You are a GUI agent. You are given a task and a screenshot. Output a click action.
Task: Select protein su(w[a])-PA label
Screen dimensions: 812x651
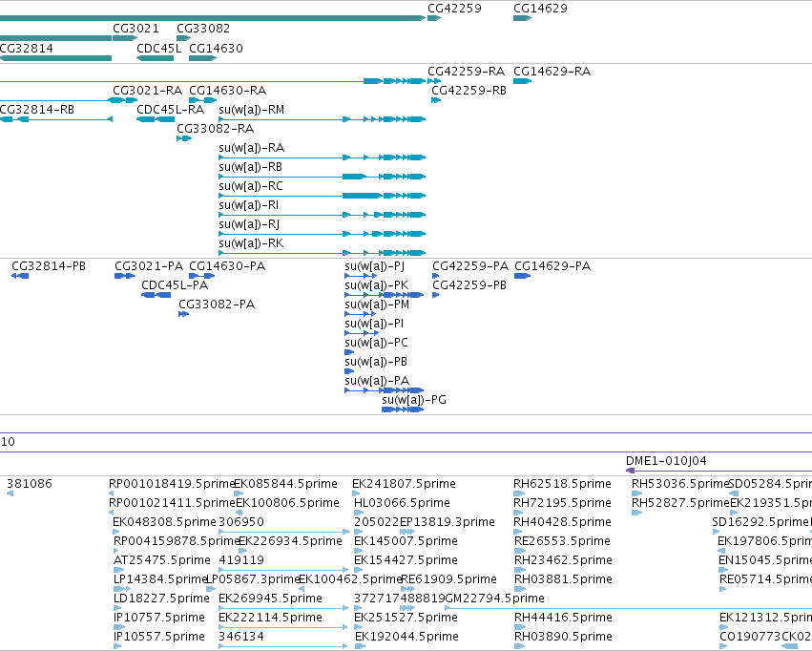[377, 381]
